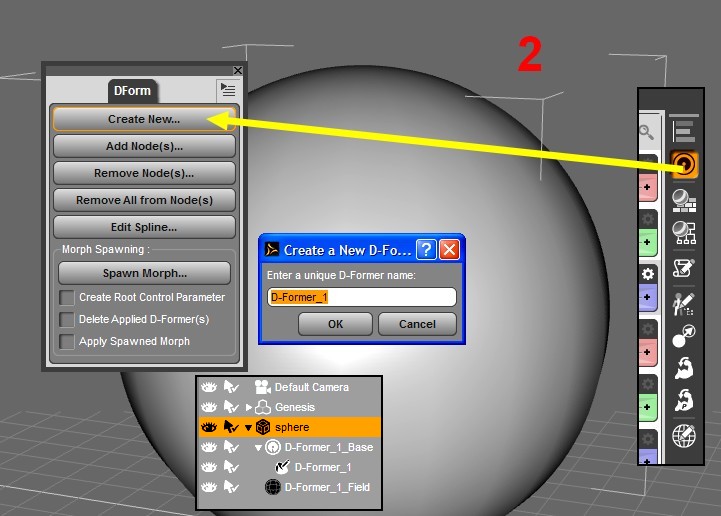The image size is (721, 516).
Task: Toggle selectability arrow on D-Former_1_Base row
Action: click(x=231, y=447)
